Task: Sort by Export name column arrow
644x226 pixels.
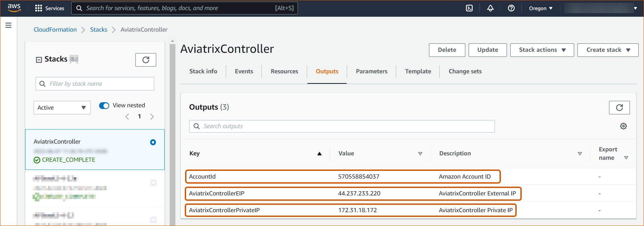Action: point(626,158)
